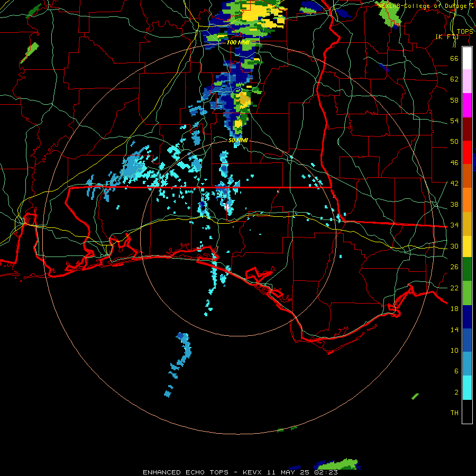Click the dark orange legend swatch below red
The width and height of the screenshot is (476, 476).
(x=467, y=176)
